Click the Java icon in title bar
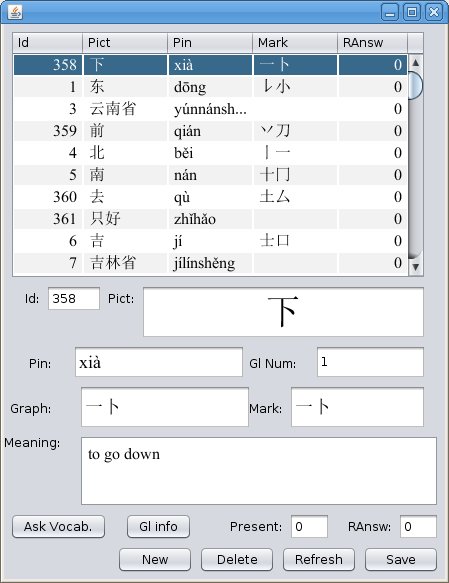Screen dimensions: 449x583 click(x=15, y=12)
